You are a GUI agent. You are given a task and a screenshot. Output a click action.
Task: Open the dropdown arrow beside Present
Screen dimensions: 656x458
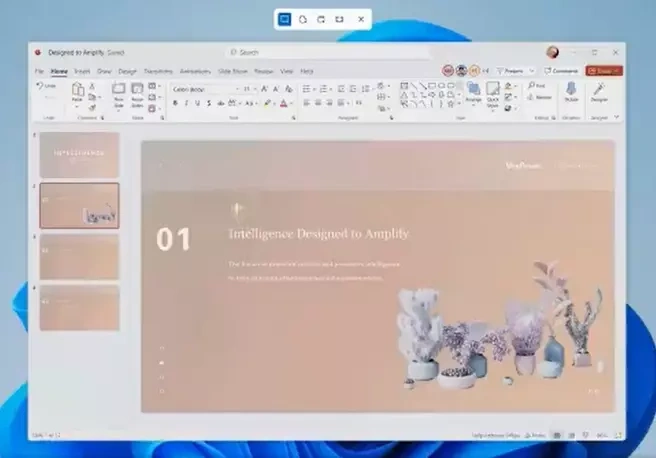click(x=532, y=71)
